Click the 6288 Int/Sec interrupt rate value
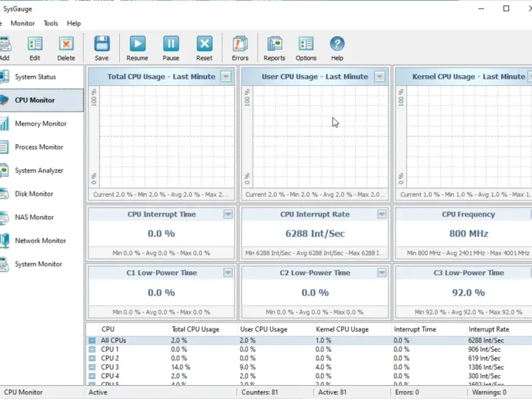Screen dimensions: 532x399 315,233
